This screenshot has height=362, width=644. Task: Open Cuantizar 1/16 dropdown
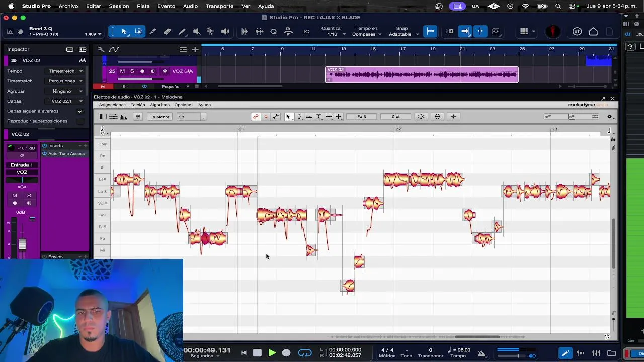point(334,34)
